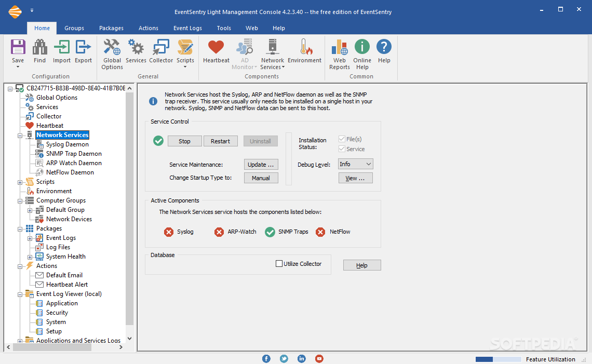592x364 pixels.
Task: Collapse the Network Services tree node
Action: point(20,135)
